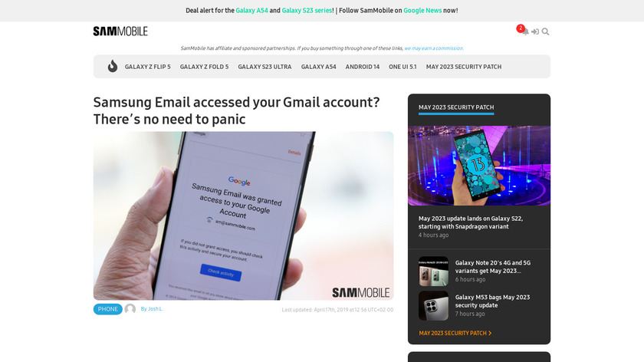Expand May 2023 Security Patch chevron link
Viewport: 644px width, 362px height.
(x=455, y=333)
